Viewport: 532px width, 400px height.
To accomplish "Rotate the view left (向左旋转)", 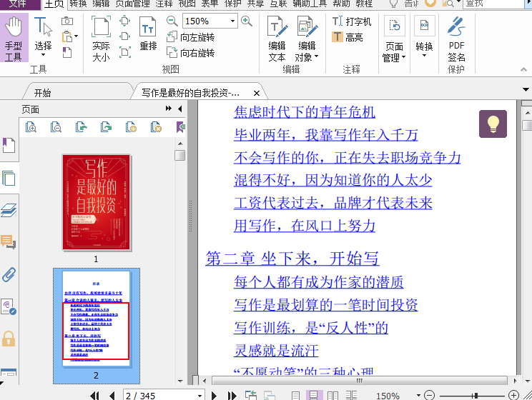I will 191,37.
